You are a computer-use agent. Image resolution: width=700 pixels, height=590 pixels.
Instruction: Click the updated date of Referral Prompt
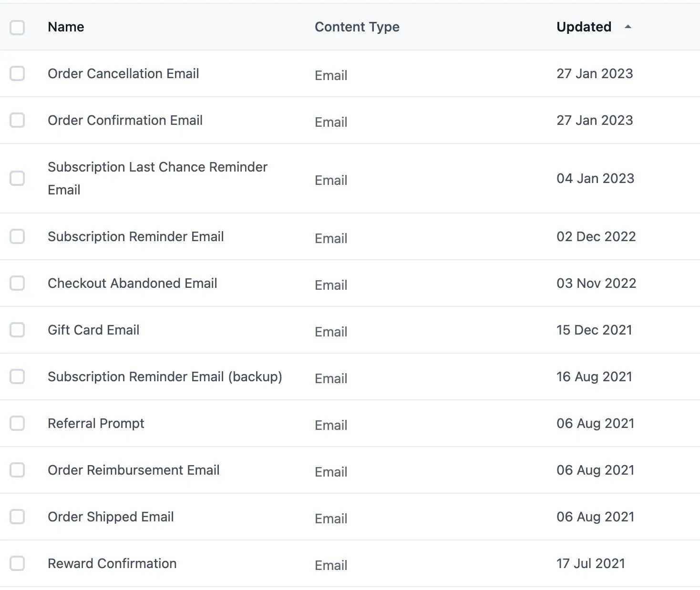[596, 423]
